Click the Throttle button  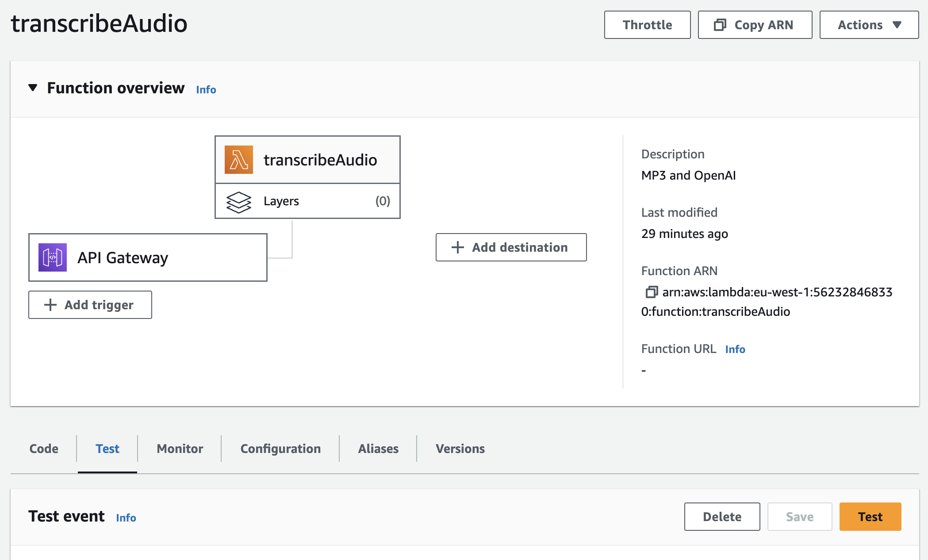(647, 24)
